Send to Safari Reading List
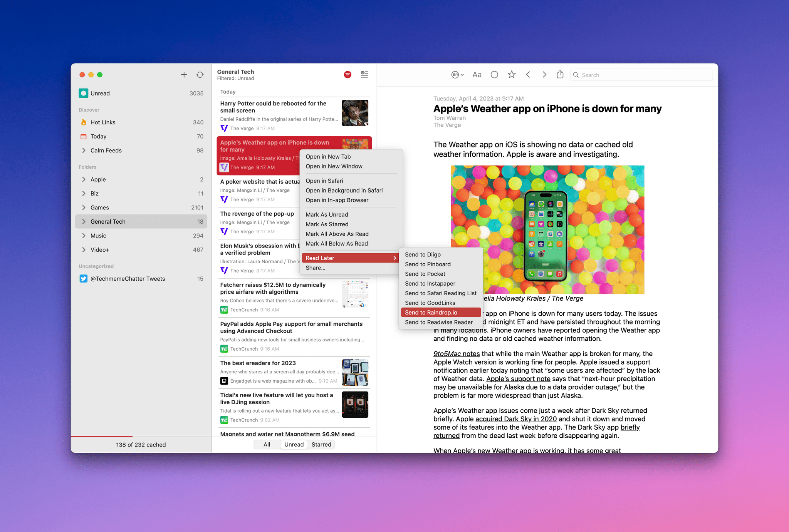The image size is (789, 532). click(441, 293)
